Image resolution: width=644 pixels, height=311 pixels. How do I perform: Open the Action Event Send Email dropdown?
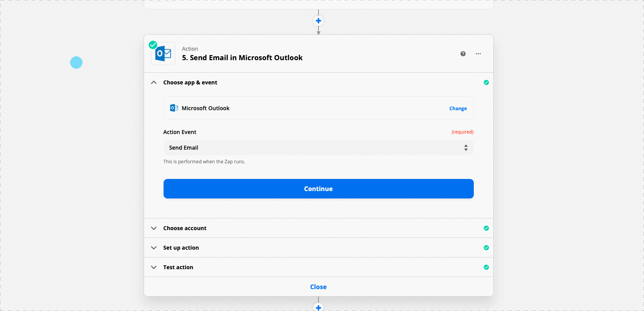pos(318,148)
